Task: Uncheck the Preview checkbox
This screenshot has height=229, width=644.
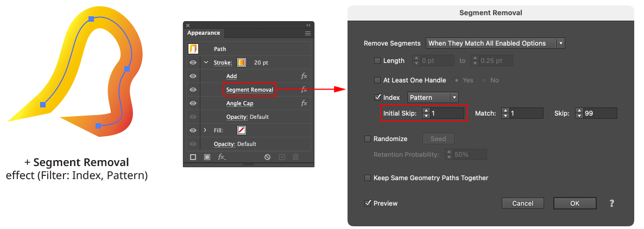Action: click(x=368, y=203)
